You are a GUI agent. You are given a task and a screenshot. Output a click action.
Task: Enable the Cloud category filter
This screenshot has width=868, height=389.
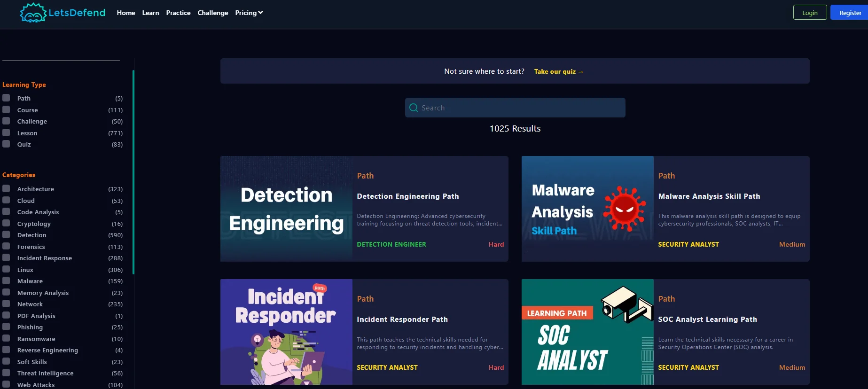coord(6,200)
